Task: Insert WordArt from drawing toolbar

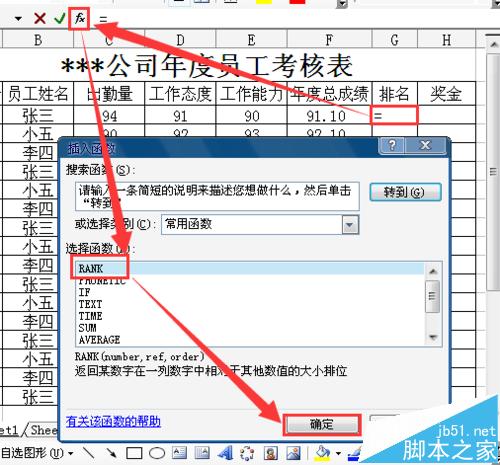Action: point(225,453)
